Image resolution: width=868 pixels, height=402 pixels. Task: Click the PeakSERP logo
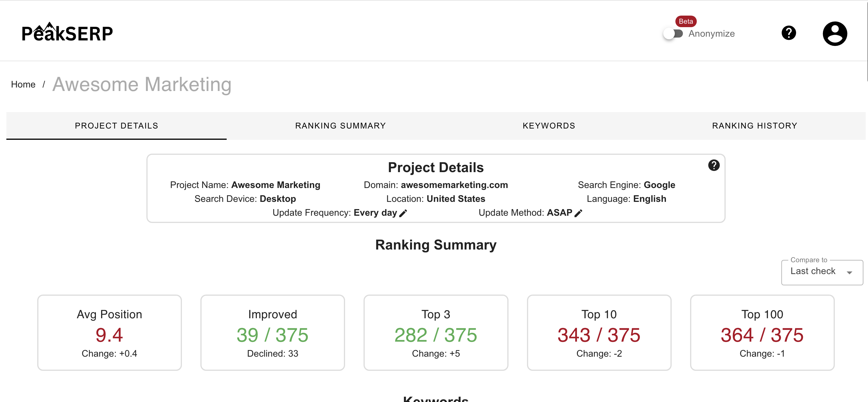click(x=67, y=32)
